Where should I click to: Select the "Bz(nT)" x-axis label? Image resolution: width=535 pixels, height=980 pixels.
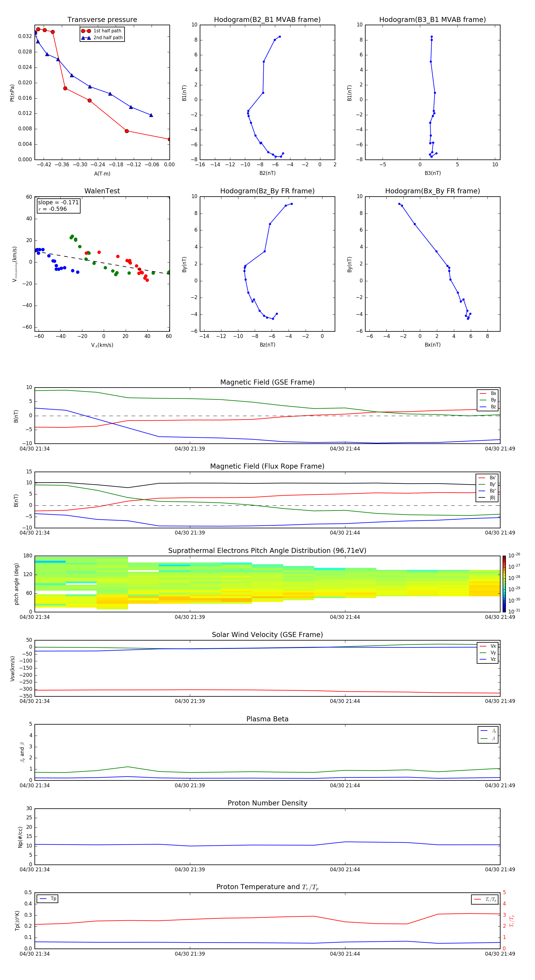(x=267, y=345)
